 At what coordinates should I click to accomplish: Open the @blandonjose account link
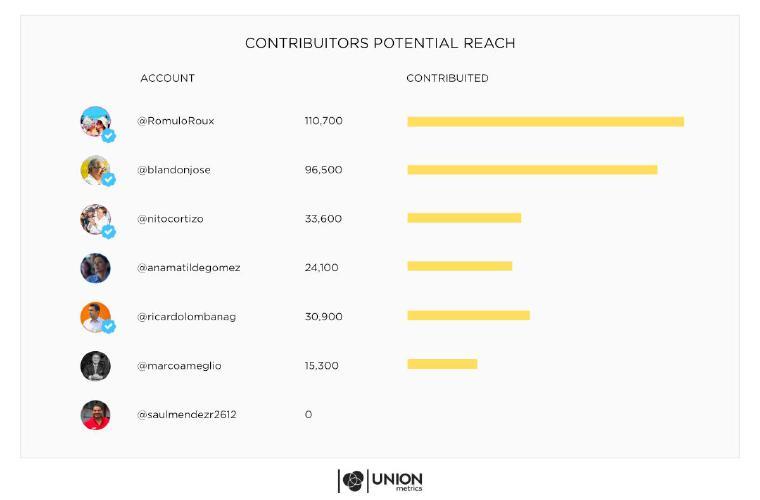tap(174, 170)
